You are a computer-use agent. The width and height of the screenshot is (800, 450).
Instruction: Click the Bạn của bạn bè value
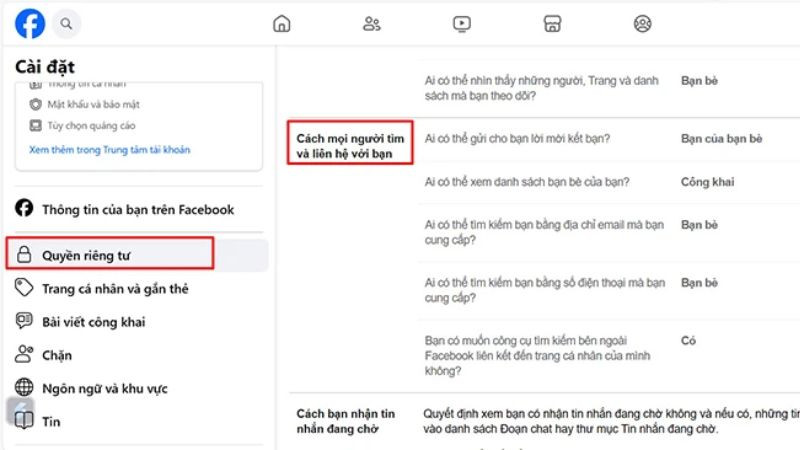[721, 138]
